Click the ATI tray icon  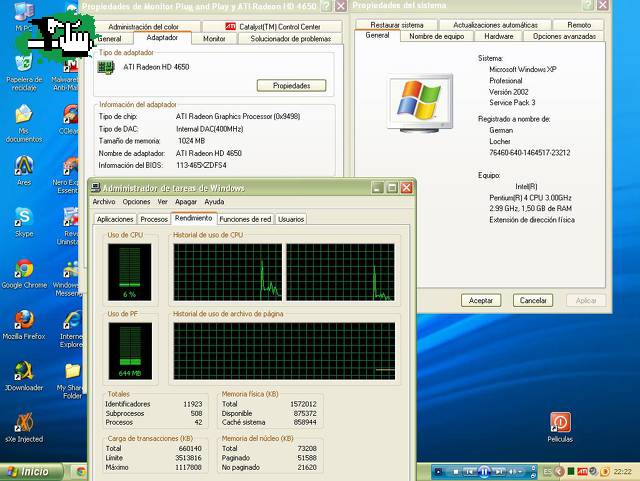tap(582, 472)
